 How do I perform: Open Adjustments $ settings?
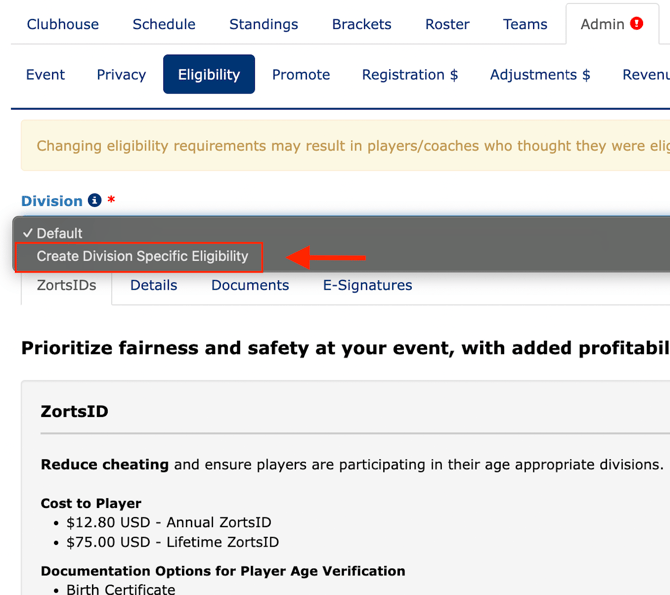tap(540, 74)
